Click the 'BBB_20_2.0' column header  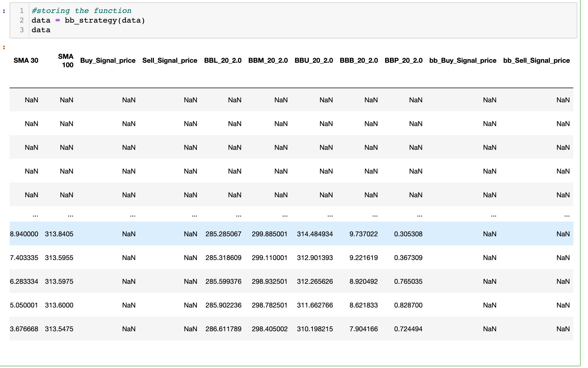(x=359, y=60)
